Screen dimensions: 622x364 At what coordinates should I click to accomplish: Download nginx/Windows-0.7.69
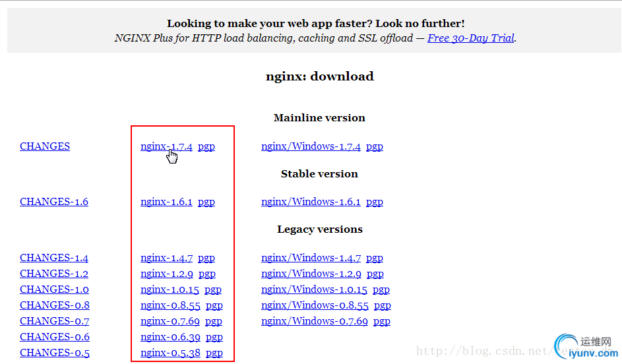(314, 321)
